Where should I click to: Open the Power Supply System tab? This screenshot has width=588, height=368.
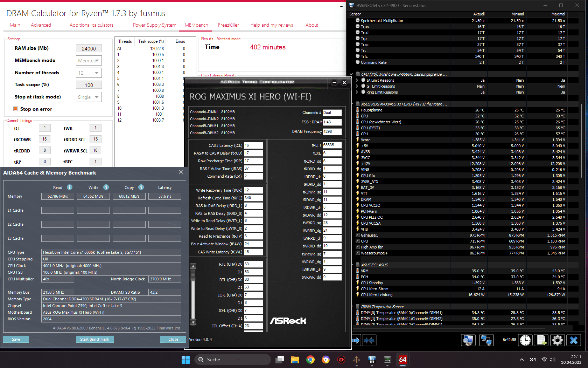click(x=155, y=25)
